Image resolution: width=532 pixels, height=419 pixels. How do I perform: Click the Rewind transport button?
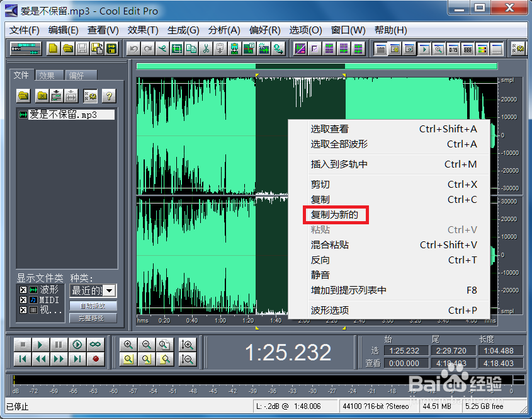[x=41, y=359]
